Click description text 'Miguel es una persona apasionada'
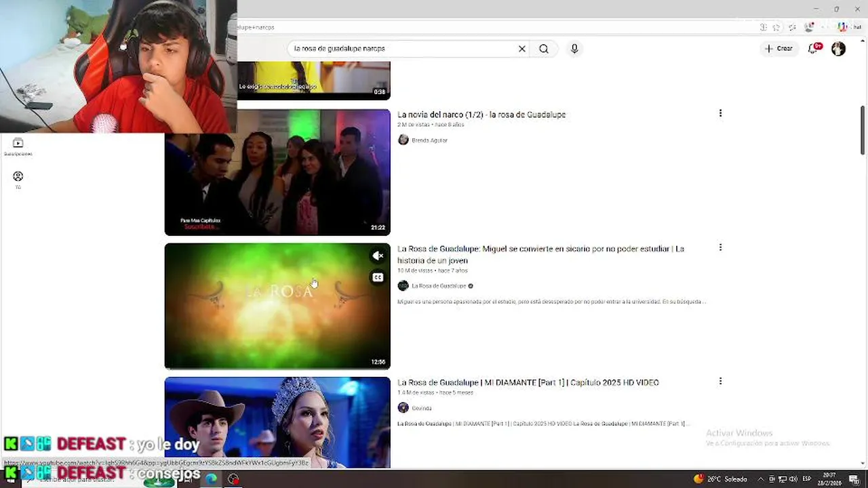Screen dimensions: 868x488 (x=551, y=302)
